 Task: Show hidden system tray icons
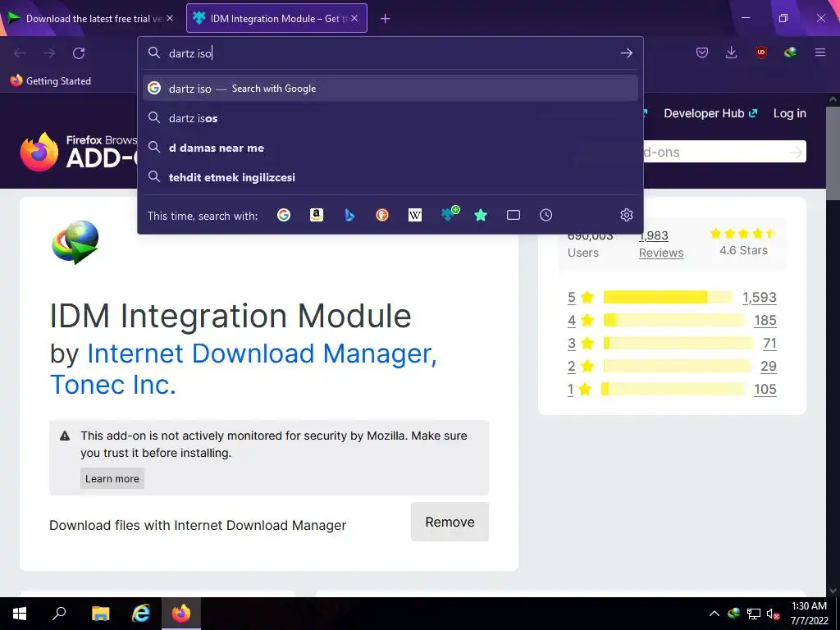(x=714, y=614)
